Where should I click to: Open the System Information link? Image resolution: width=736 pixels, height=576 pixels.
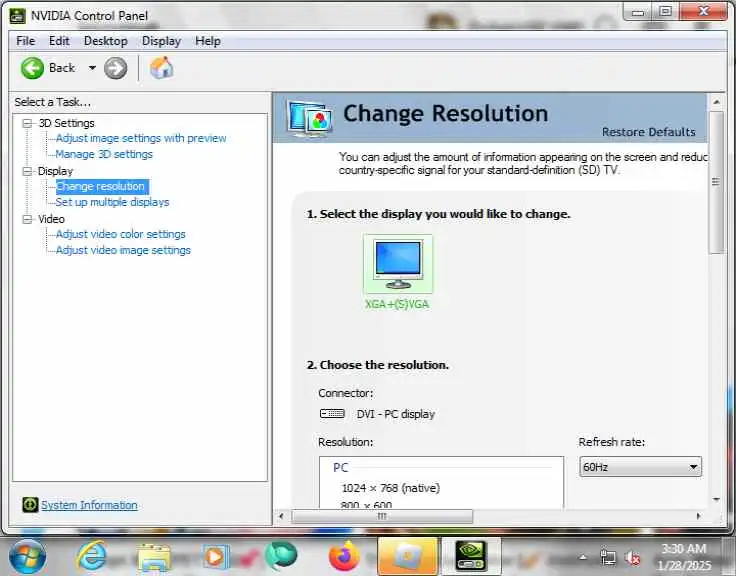[89, 505]
